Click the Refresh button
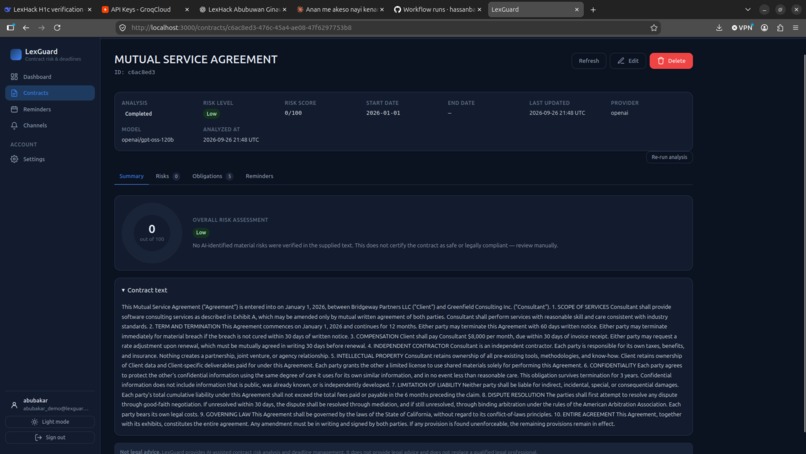This screenshot has height=454, width=806. pos(589,61)
